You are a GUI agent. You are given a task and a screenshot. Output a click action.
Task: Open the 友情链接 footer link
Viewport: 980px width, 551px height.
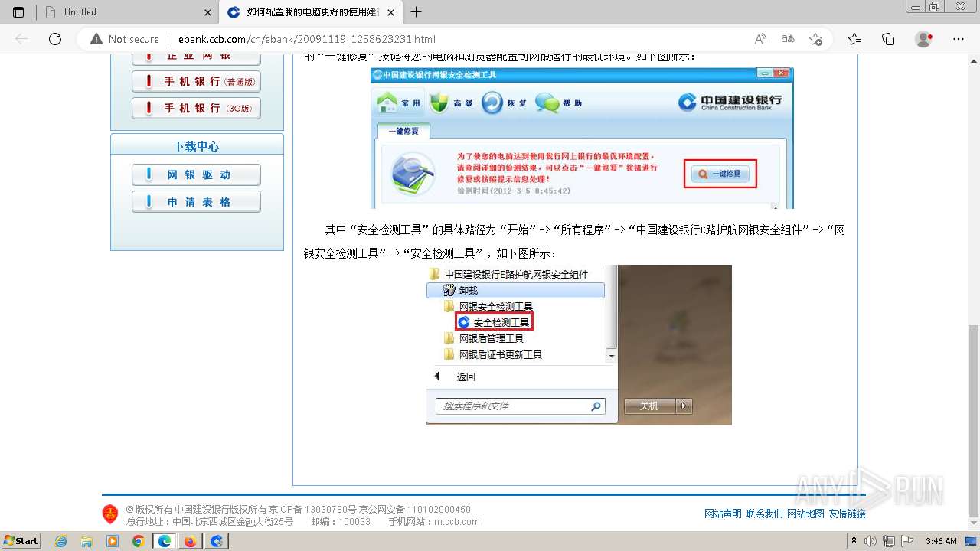pos(847,514)
